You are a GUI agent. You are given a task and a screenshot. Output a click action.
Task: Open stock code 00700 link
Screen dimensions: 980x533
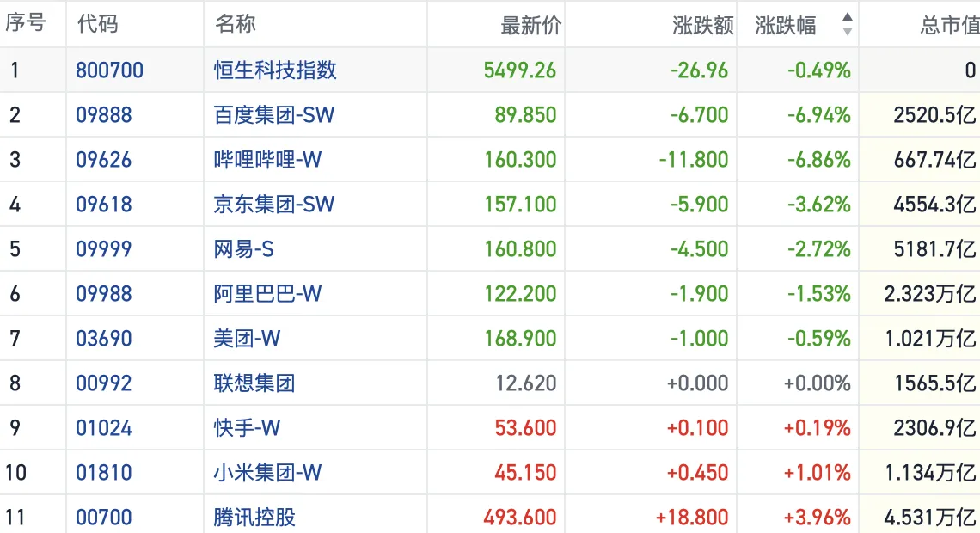(104, 518)
